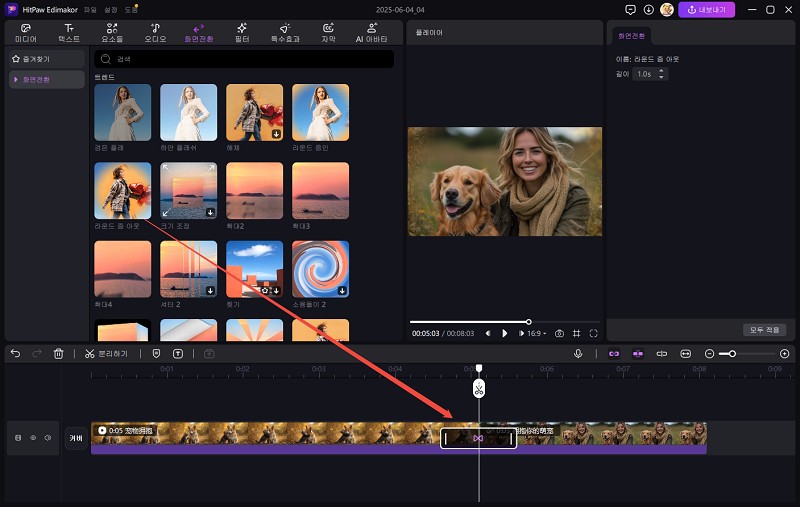Download the 소용돌이 2 swirl transition
Viewport: 800px width, 507px height.
tap(342, 291)
